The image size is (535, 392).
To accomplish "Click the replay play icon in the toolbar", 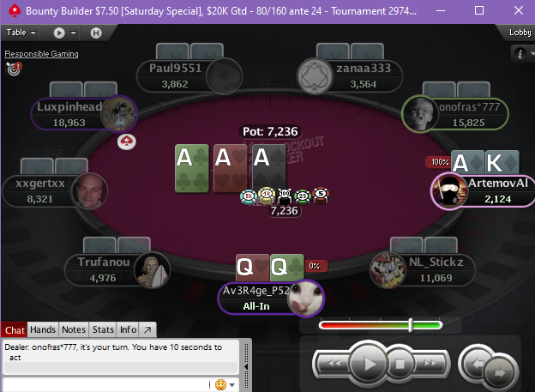I will (x=59, y=33).
